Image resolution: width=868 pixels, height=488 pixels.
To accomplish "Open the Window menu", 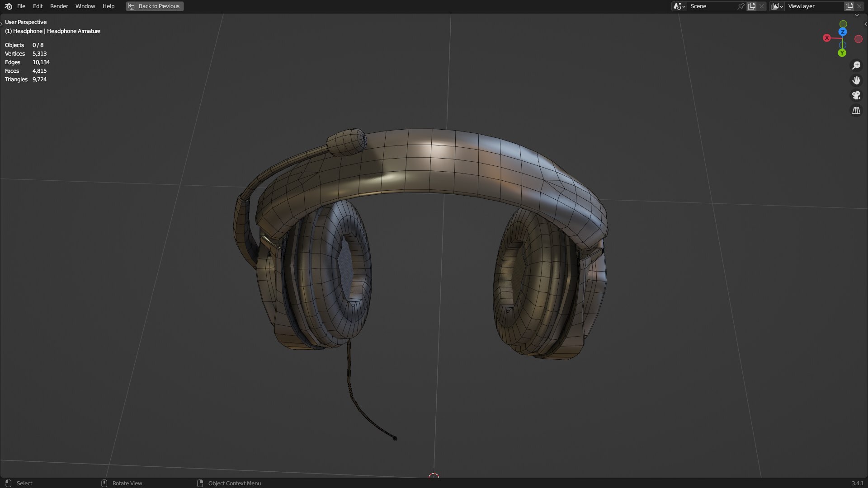I will click(x=85, y=6).
